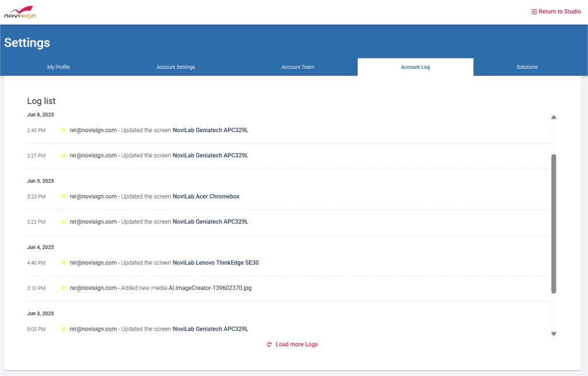The width and height of the screenshot is (588, 376).
Task: Click the yellow dot on the Jun 3 log entry
Action: click(x=63, y=329)
